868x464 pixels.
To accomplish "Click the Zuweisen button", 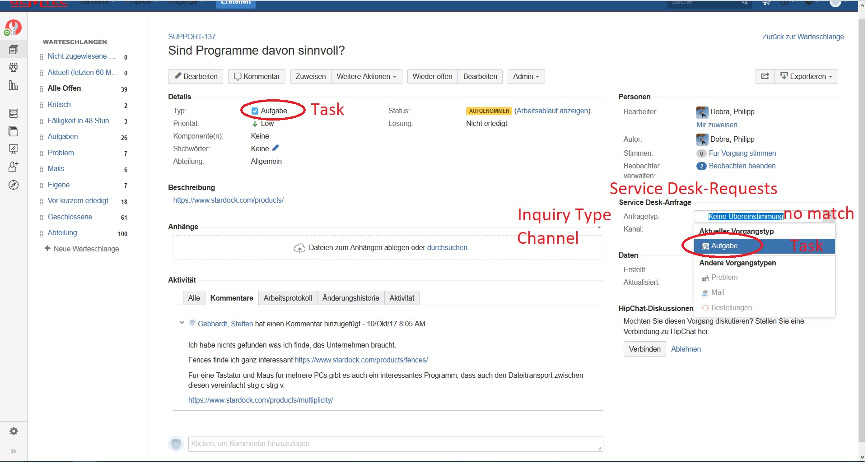I will pyautogui.click(x=311, y=76).
